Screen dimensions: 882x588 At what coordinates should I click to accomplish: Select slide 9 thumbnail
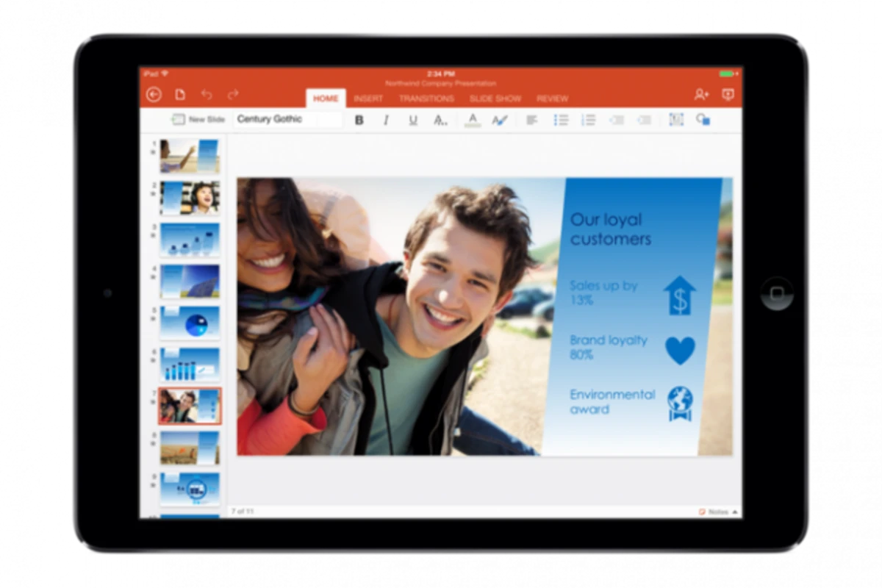coord(190,490)
